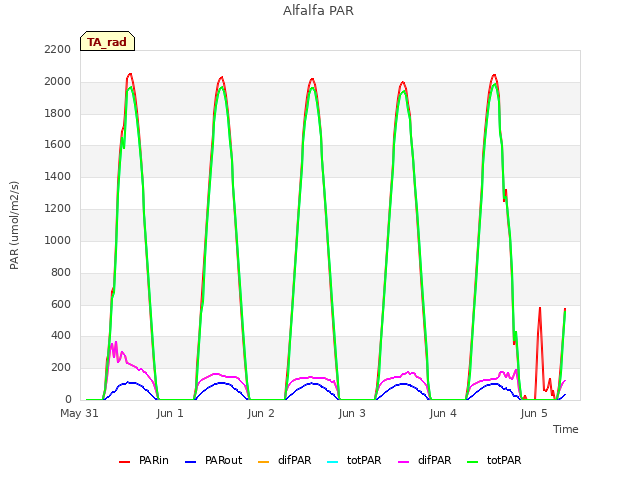Toggle the cyan totPAR legend label

click(364, 460)
